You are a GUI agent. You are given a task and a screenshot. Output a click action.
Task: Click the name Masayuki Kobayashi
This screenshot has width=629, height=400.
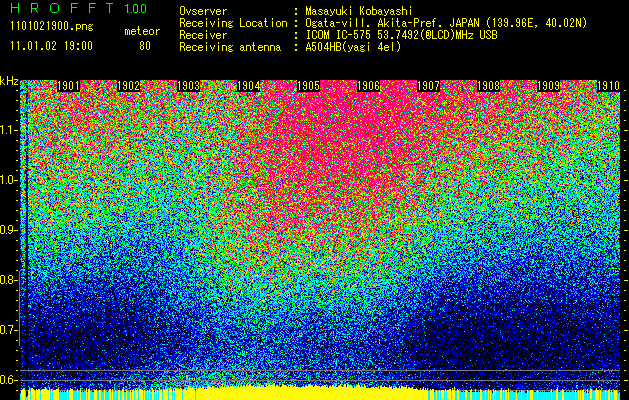point(359,12)
